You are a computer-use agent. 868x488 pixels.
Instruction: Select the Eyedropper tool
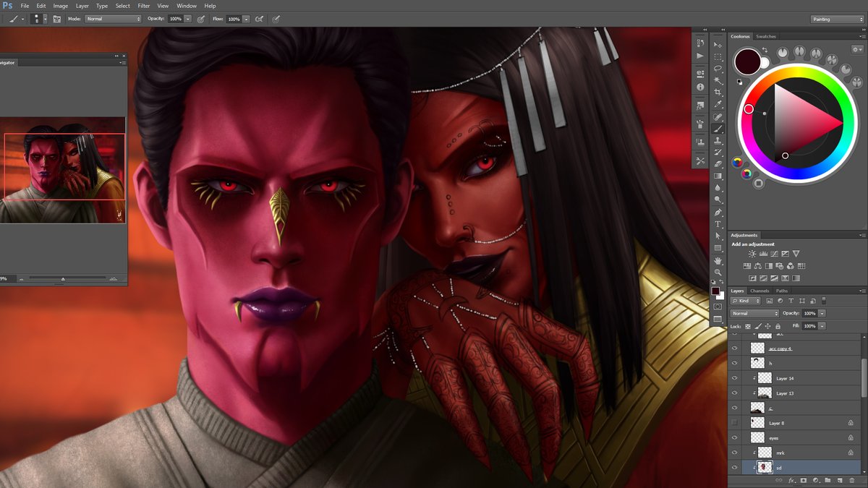[718, 105]
